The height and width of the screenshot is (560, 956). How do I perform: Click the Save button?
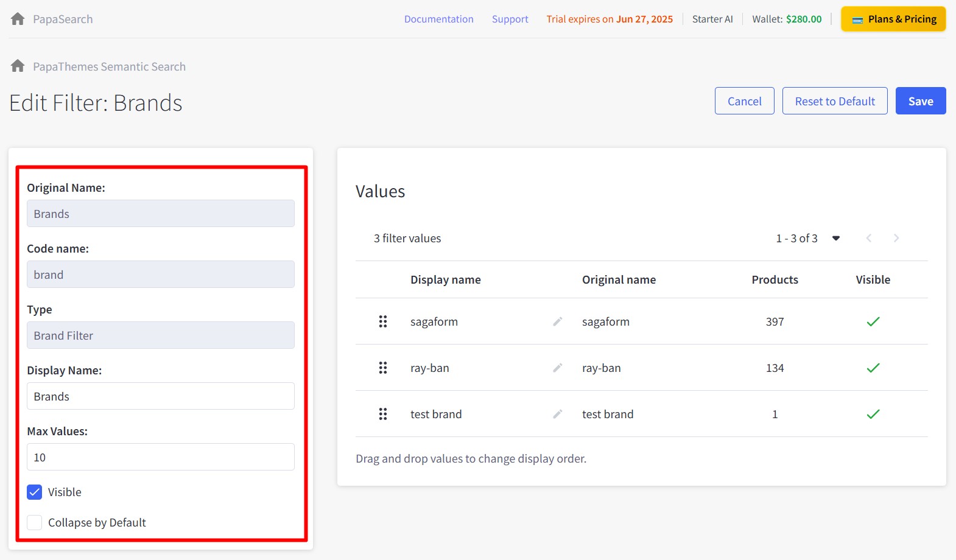[x=921, y=101]
